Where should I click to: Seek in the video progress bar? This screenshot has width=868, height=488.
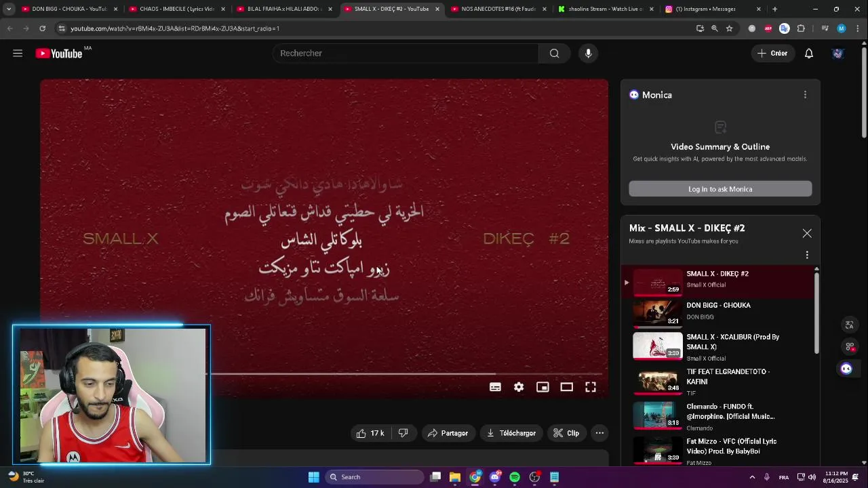(x=406, y=373)
